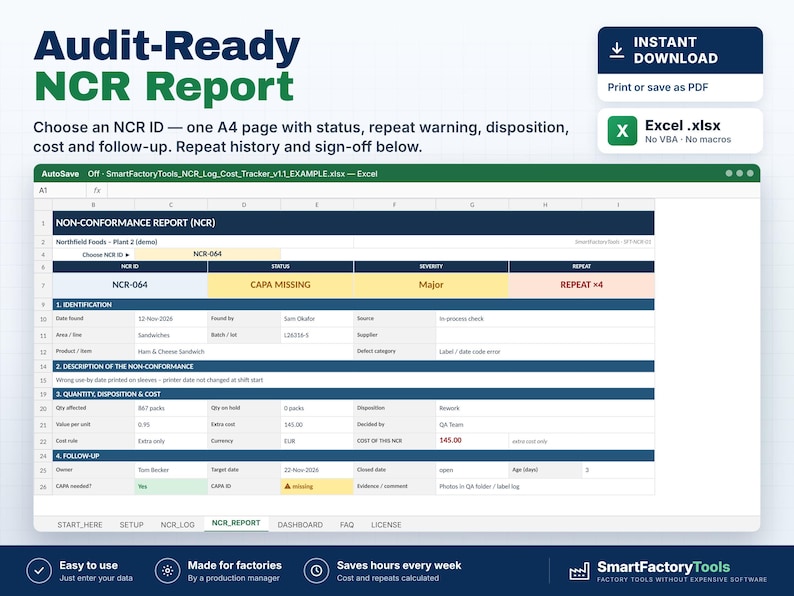Click the Sandwiches area cell

[171, 335]
